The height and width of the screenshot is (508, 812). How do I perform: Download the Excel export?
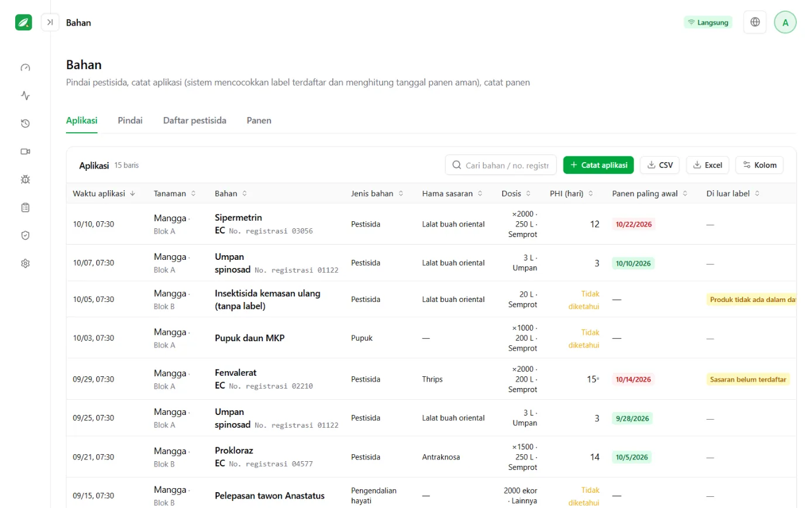(708, 165)
